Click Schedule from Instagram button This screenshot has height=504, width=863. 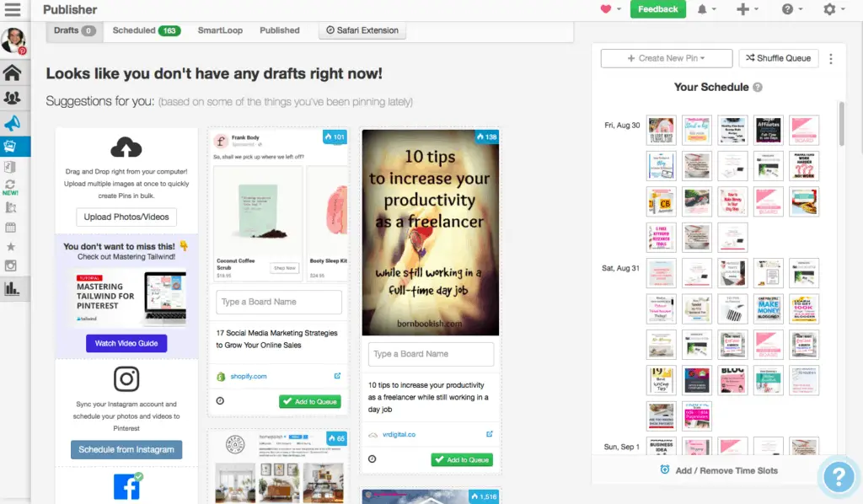[x=126, y=449]
